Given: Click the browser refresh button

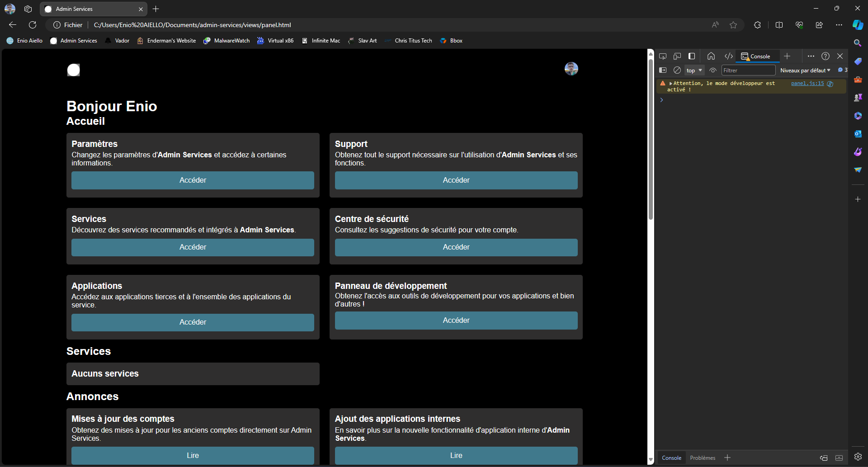Looking at the screenshot, I should point(33,25).
